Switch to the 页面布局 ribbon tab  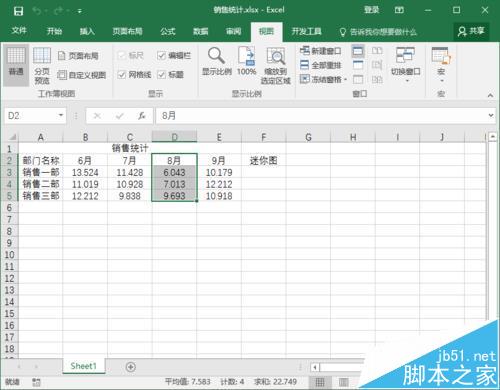[x=127, y=31]
